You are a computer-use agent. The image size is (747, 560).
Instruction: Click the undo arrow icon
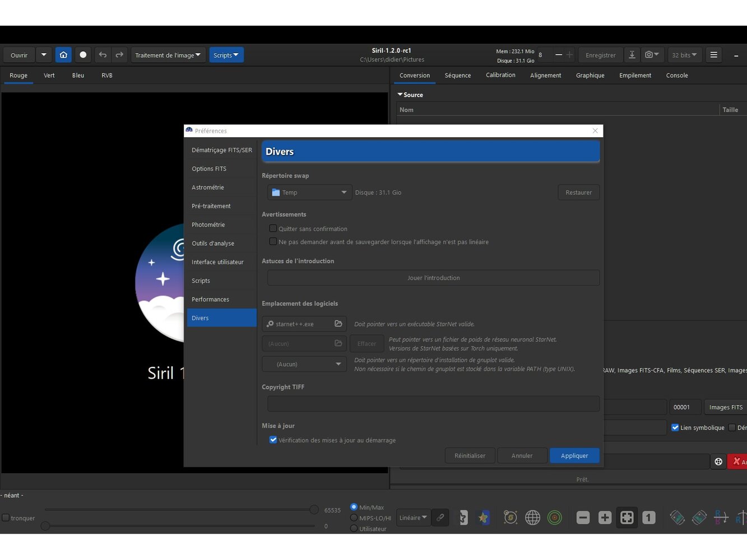pos(103,55)
